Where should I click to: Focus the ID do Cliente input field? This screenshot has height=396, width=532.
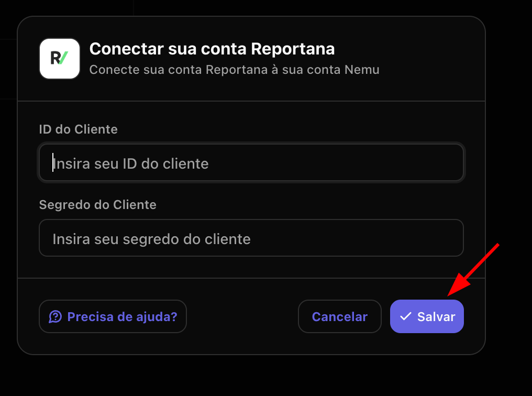tap(251, 162)
